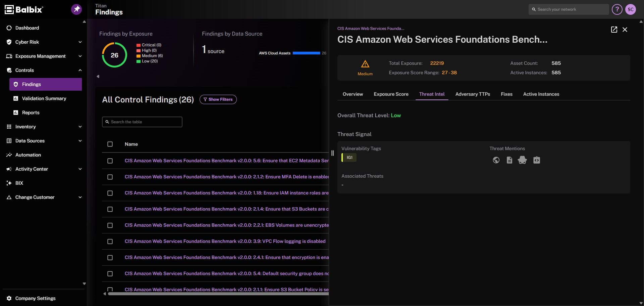Click the Activity Center megaphone icon
The image size is (644, 306).
pyautogui.click(x=9, y=169)
